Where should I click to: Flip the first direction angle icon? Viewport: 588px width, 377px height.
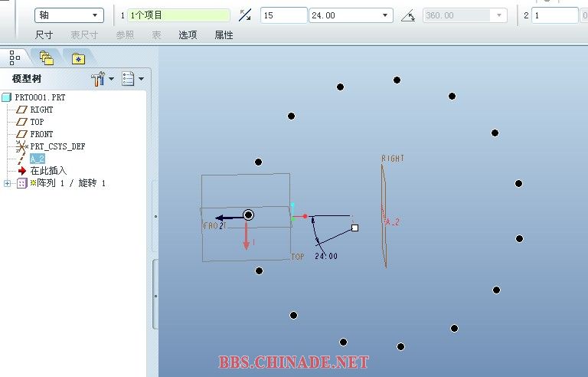coord(245,15)
